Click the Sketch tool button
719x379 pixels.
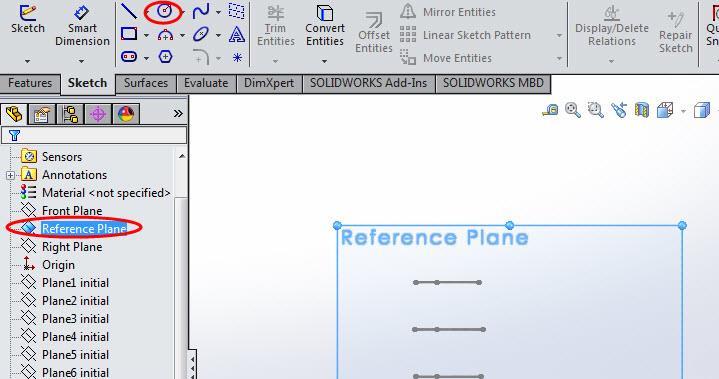tap(28, 19)
